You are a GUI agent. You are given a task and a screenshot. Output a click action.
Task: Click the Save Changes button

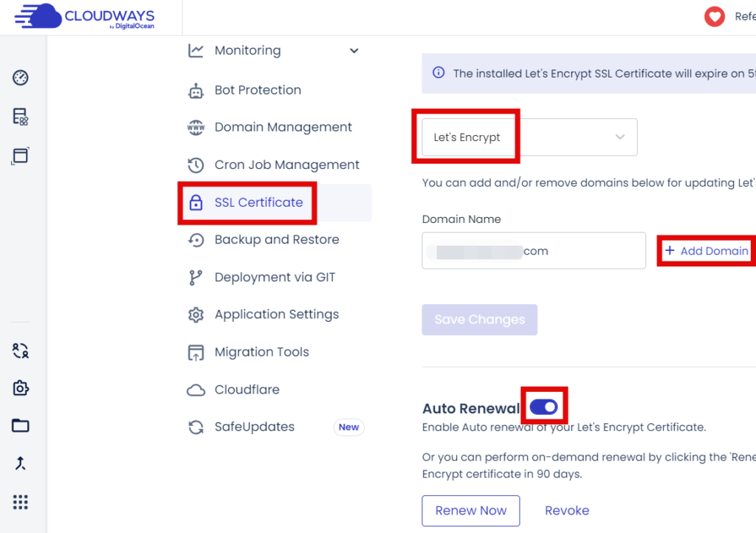tap(479, 320)
